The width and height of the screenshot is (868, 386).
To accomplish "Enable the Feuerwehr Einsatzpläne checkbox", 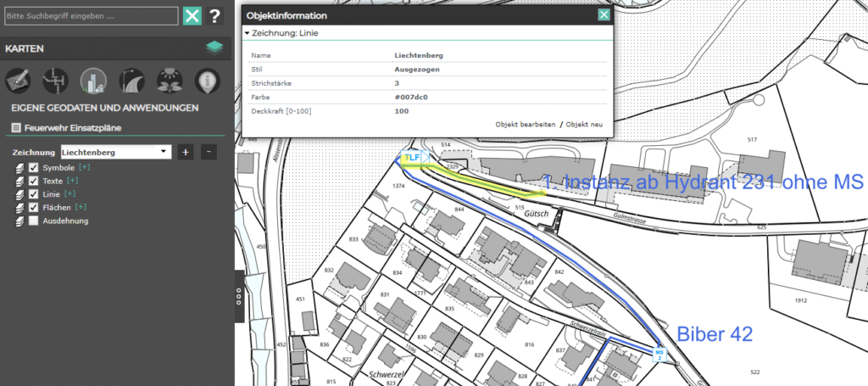I will (x=16, y=127).
